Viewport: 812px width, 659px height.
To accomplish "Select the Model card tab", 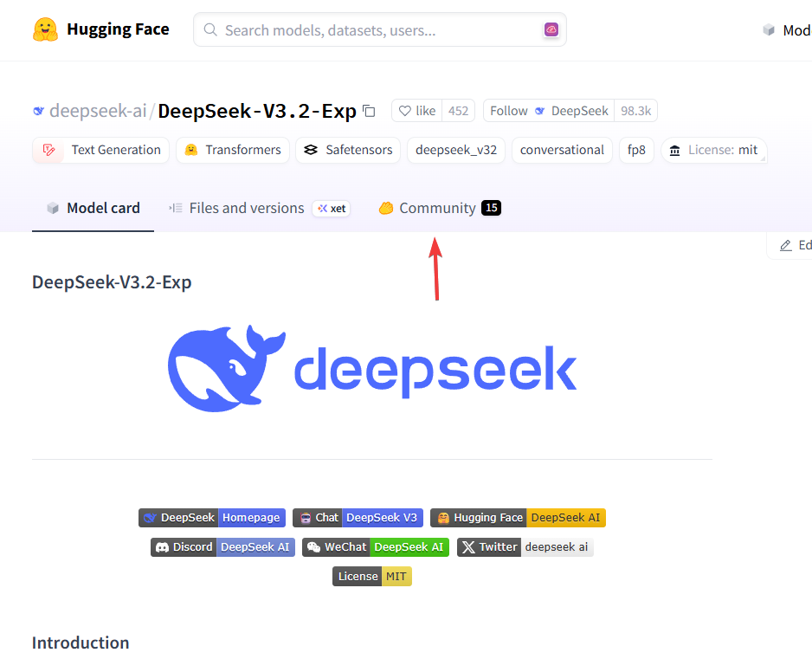I will (x=93, y=209).
